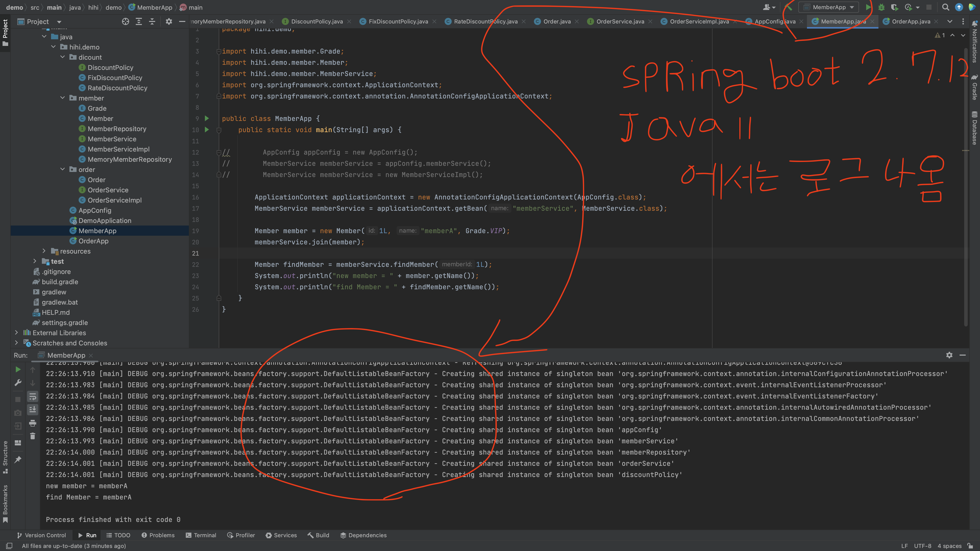
Task: Toggle Soft-Wrap in Run console
Action: pos(33,397)
